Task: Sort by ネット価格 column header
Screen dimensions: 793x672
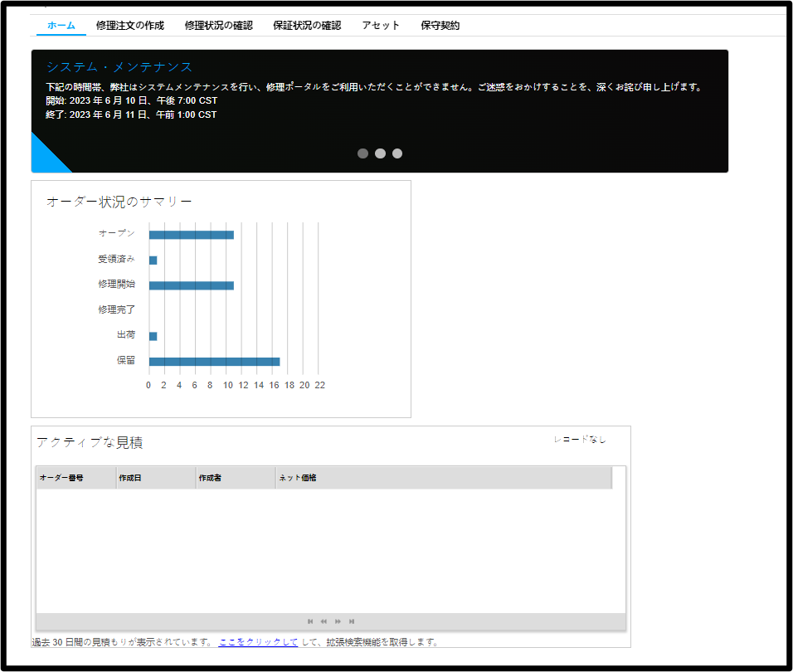Action: pyautogui.click(x=444, y=478)
